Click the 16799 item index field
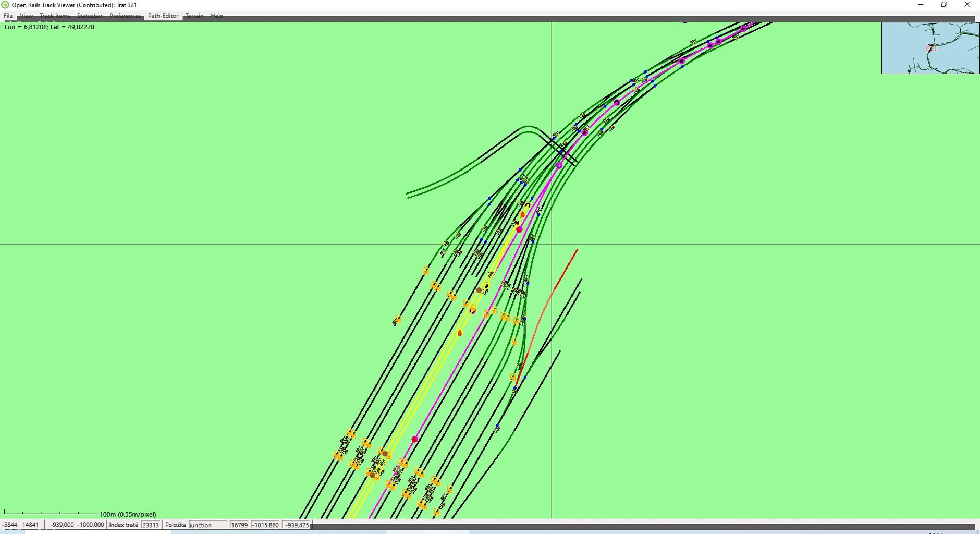 (x=239, y=525)
